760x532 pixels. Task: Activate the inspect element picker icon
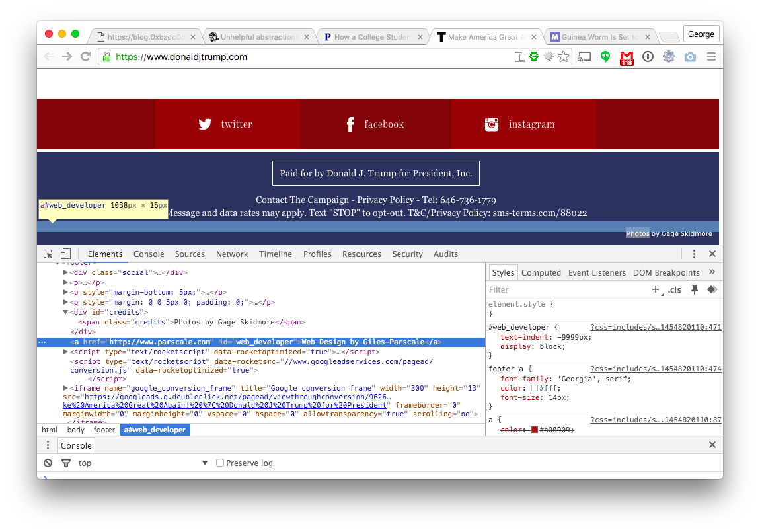pyautogui.click(x=48, y=254)
